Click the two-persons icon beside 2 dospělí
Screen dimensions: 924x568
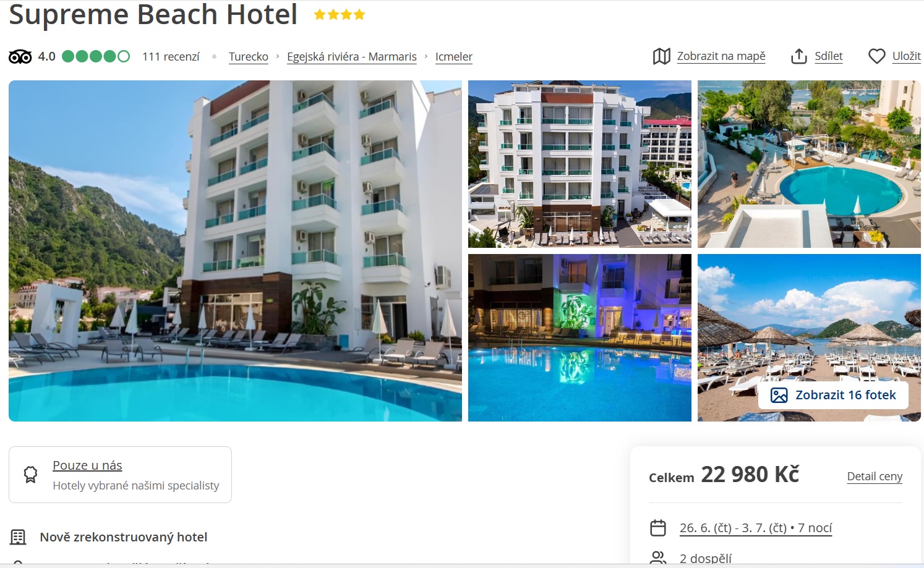pos(658,558)
